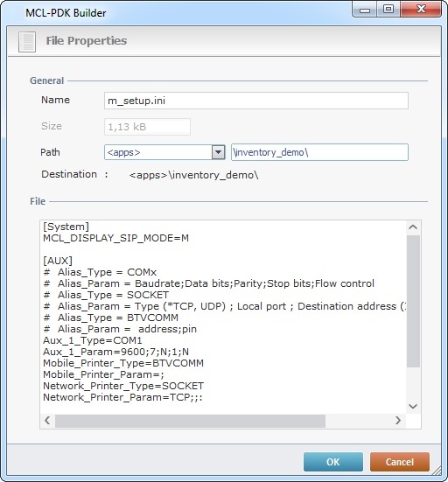
Task: Click the Cancel button
Action: point(399,462)
